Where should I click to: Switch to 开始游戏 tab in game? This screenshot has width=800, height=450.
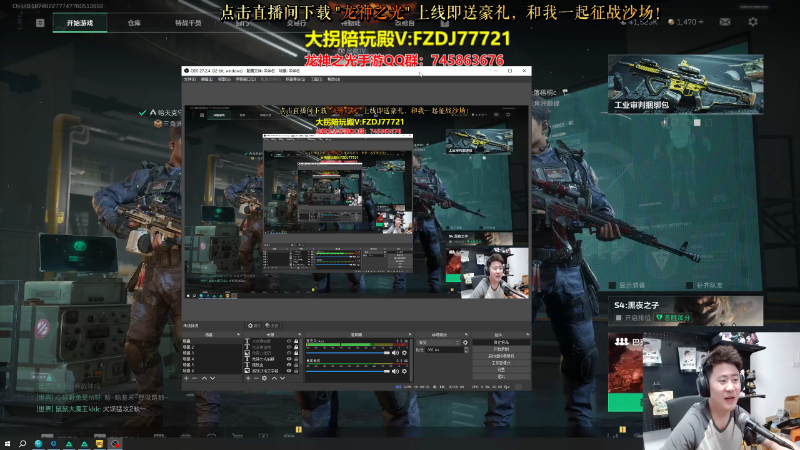pyautogui.click(x=80, y=22)
